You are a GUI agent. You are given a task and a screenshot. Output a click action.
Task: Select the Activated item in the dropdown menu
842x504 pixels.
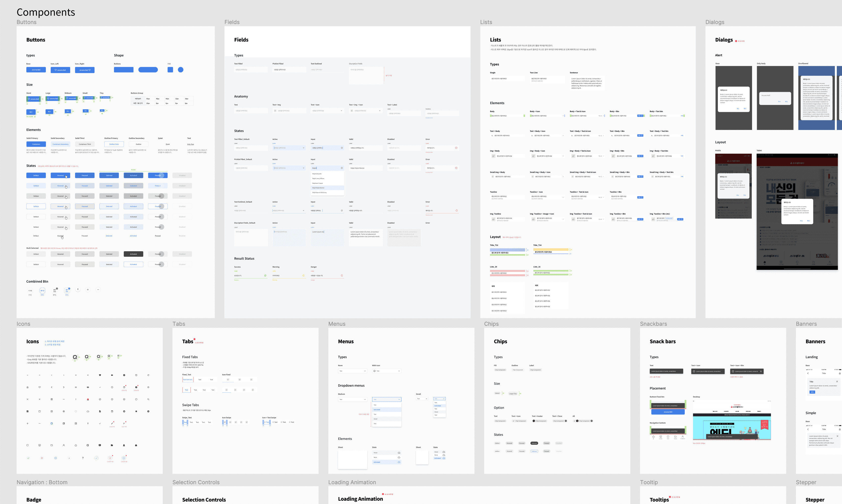click(x=377, y=410)
